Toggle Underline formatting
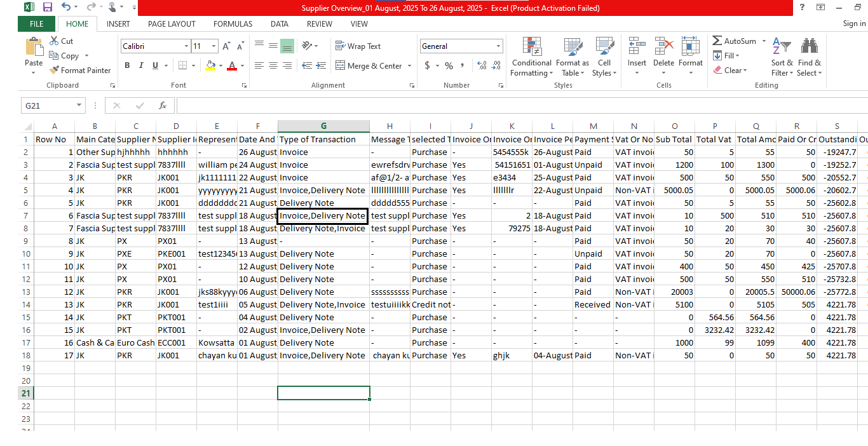This screenshot has width=868, height=446. click(156, 65)
